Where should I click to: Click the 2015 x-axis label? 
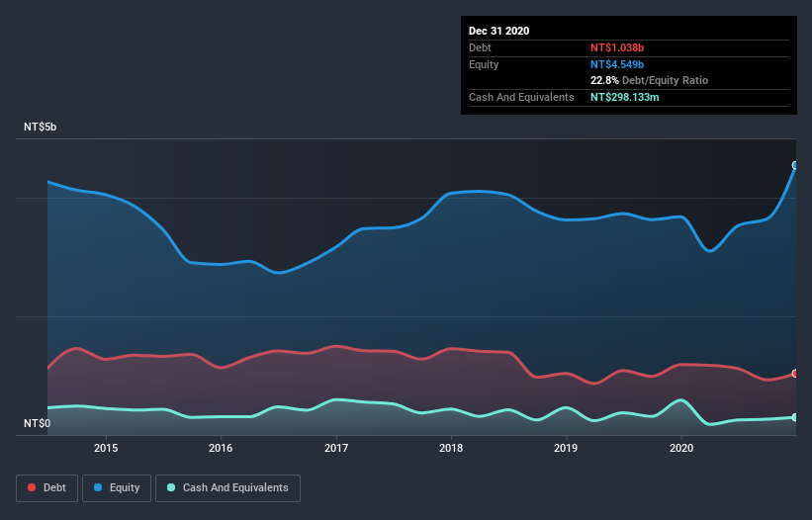pyautogui.click(x=106, y=448)
